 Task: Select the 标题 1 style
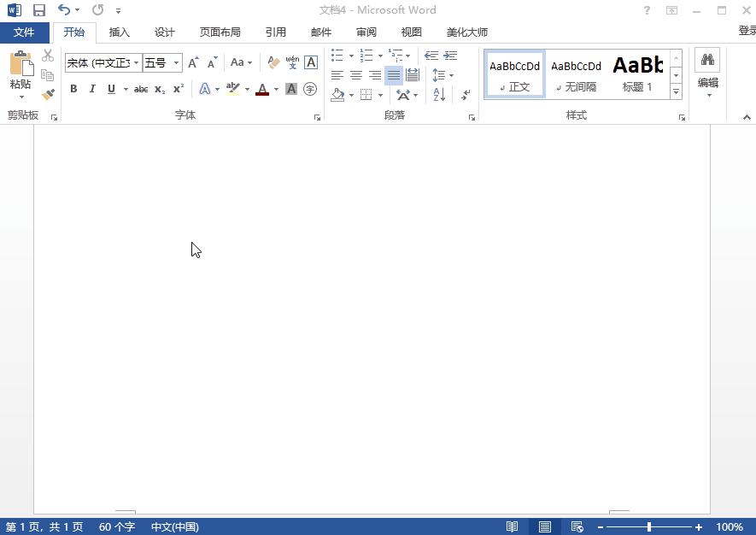click(x=638, y=73)
